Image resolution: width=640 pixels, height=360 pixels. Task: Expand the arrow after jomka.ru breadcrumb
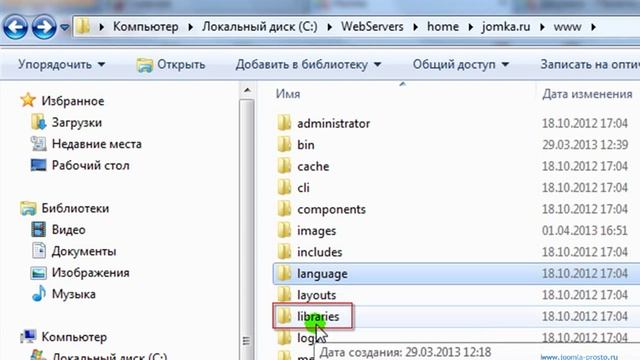tap(542, 27)
